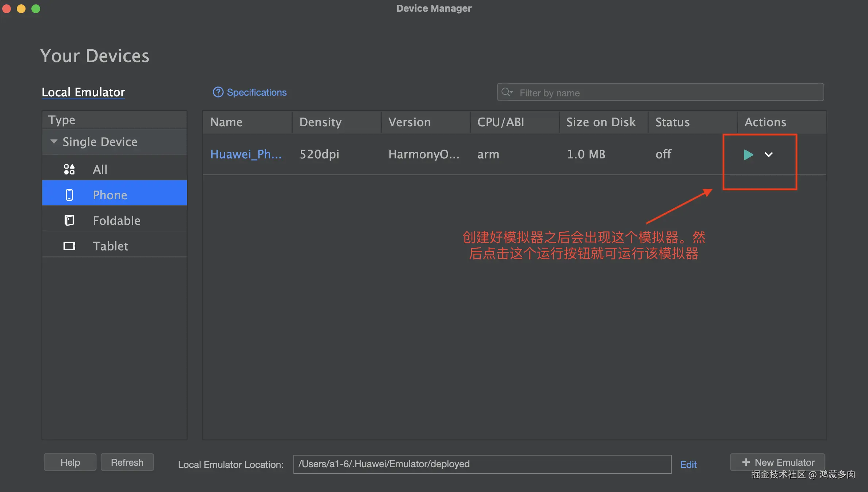Open the Local Emulator tab
This screenshot has height=492, width=868.
(83, 92)
